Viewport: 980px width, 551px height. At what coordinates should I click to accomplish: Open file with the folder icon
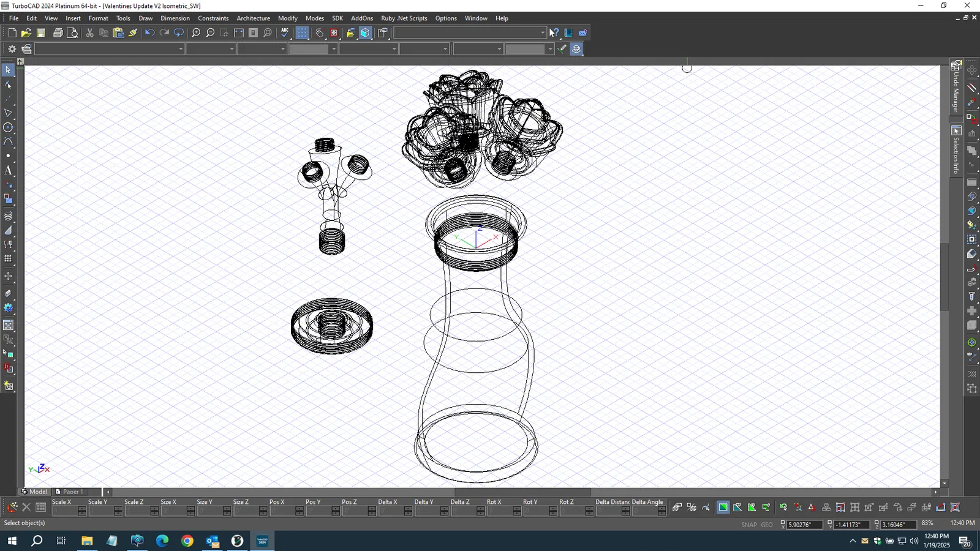(26, 33)
